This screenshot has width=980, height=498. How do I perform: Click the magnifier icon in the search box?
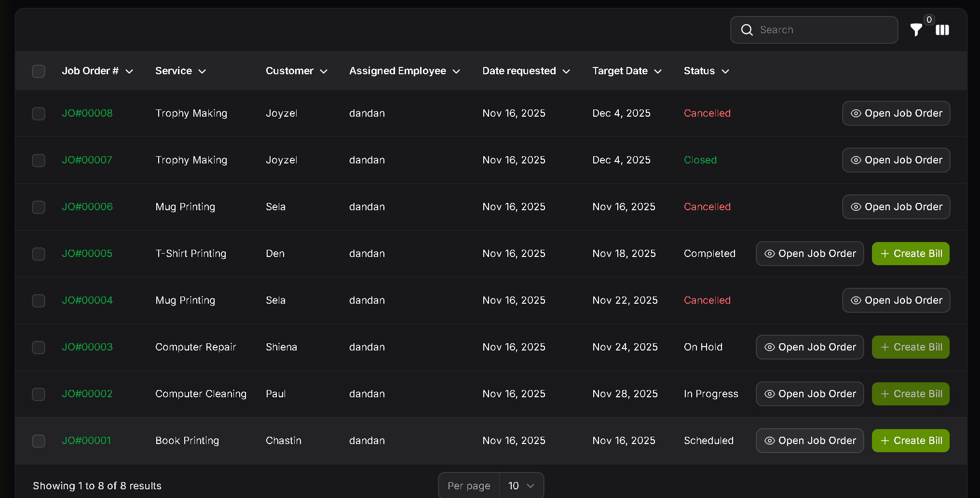point(747,30)
